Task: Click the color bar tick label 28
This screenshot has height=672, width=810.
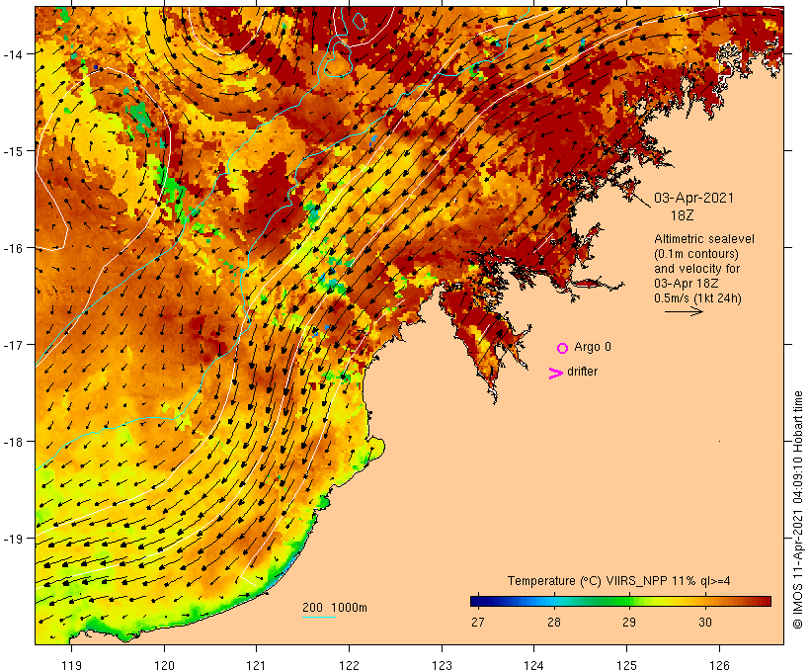Action: [x=554, y=623]
